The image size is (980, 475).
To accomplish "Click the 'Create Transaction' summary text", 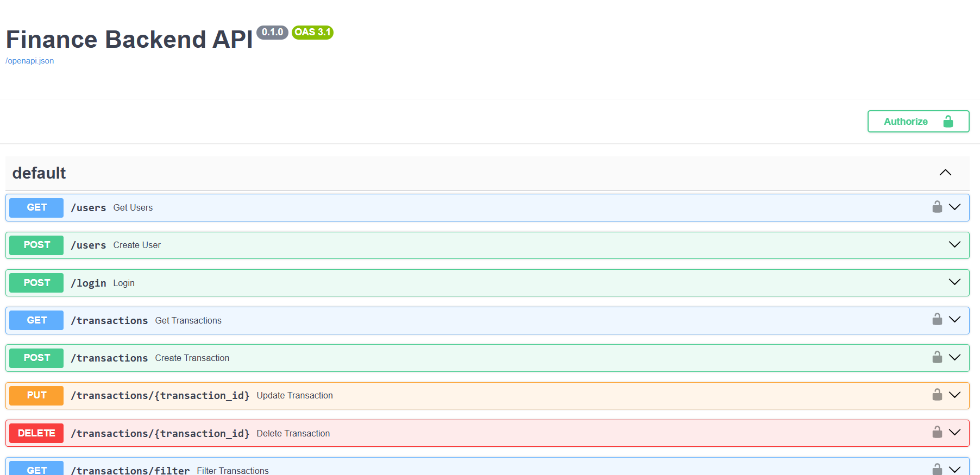I will [x=192, y=358].
